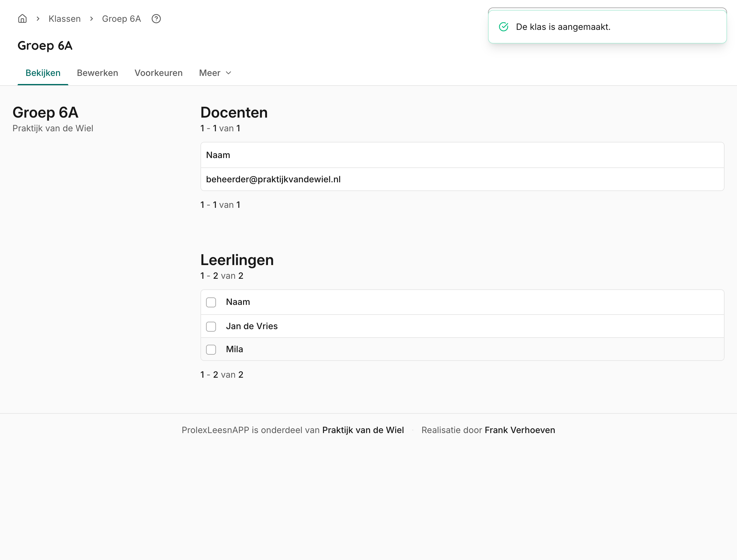Click the green checkmark in the notification
This screenshot has width=737, height=560.
tap(504, 27)
